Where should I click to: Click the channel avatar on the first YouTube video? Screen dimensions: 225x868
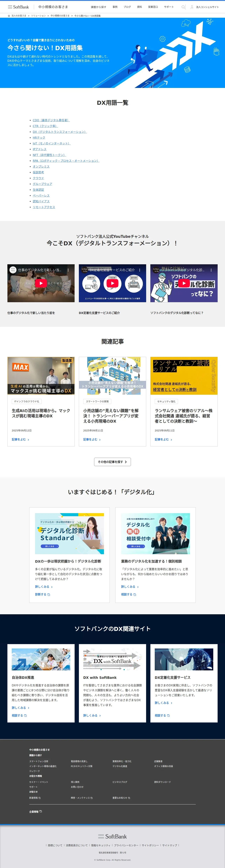coord(13,270)
